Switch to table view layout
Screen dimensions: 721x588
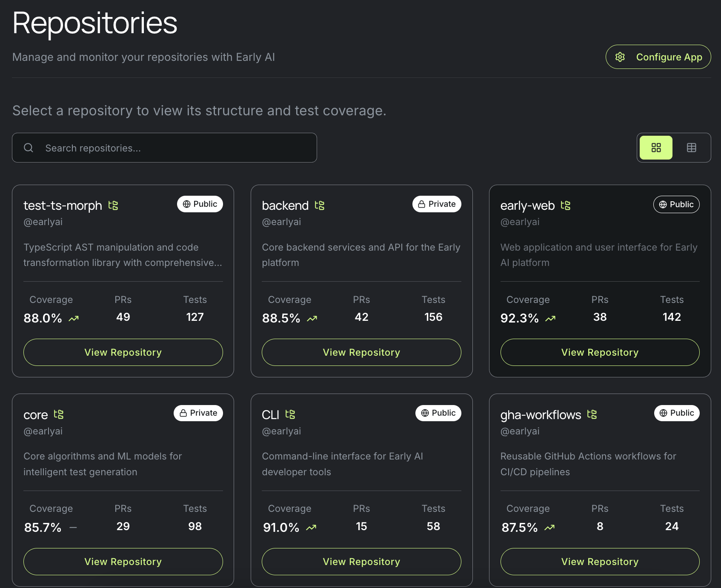(x=692, y=148)
